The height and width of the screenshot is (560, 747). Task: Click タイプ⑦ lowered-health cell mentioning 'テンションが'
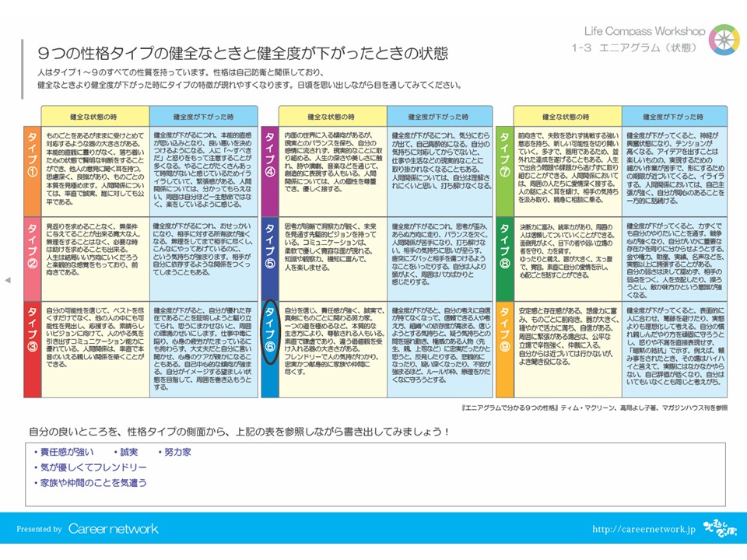click(x=675, y=171)
